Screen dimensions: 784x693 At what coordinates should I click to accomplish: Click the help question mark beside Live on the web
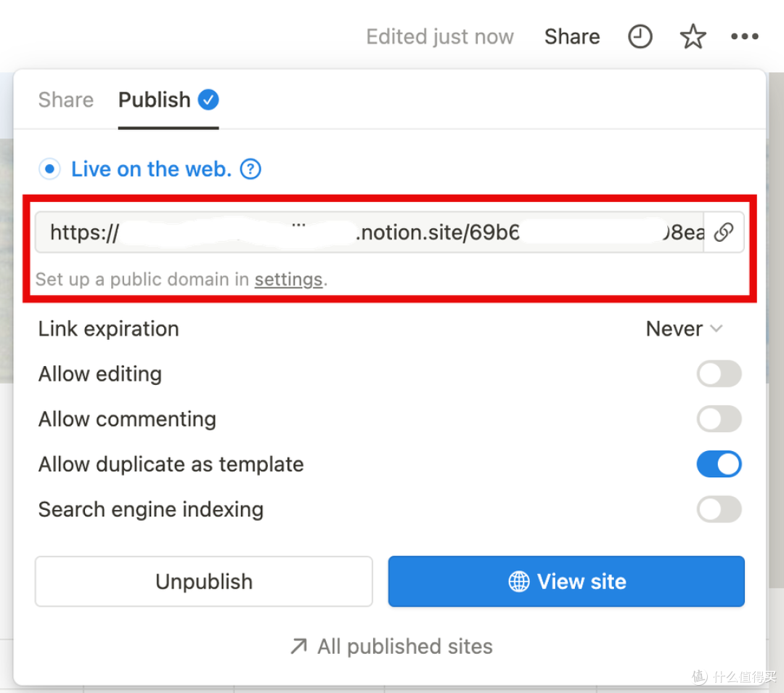pyautogui.click(x=250, y=169)
